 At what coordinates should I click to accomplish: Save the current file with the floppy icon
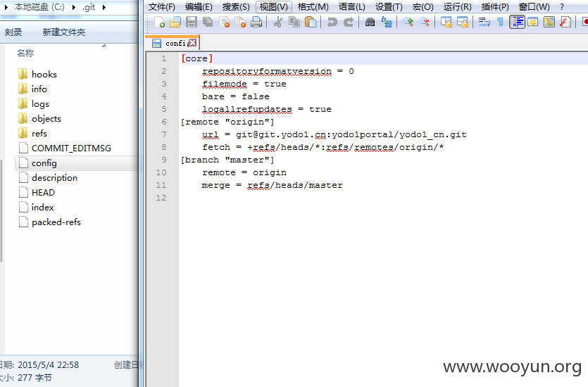192,22
